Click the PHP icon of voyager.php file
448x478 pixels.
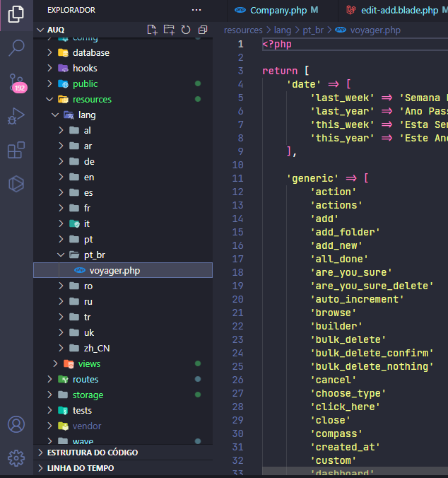coord(80,270)
